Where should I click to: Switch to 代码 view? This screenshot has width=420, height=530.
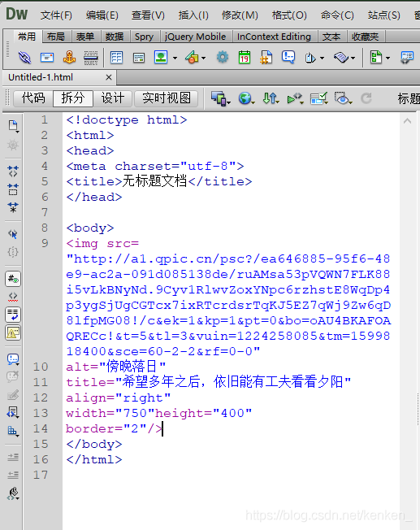(x=33, y=98)
